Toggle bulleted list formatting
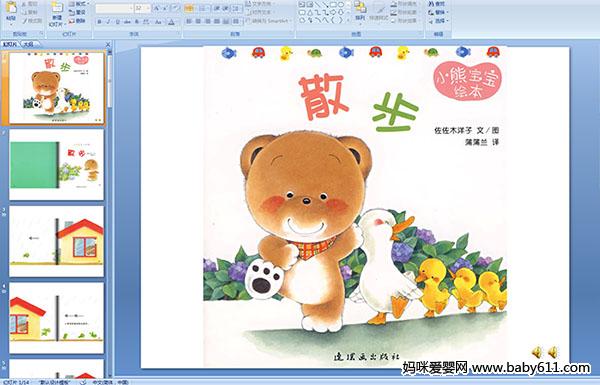 (x=189, y=8)
